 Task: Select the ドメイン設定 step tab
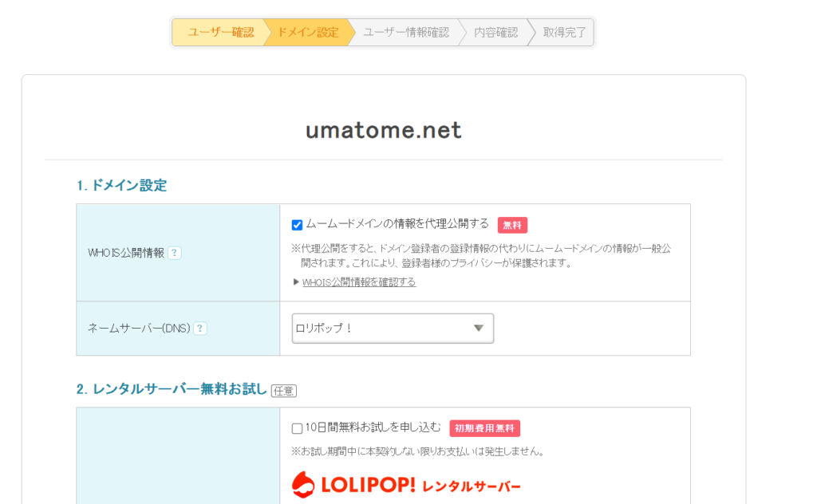click(x=307, y=33)
